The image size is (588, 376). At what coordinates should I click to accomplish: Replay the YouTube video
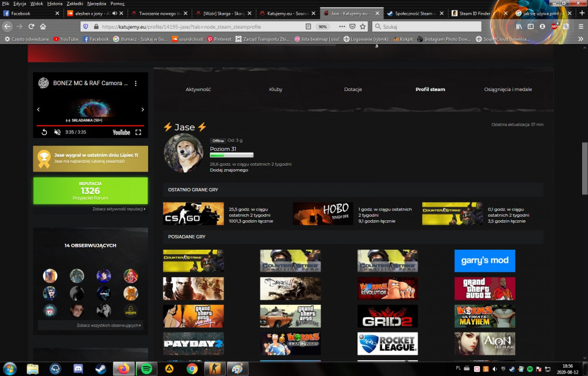(44, 132)
